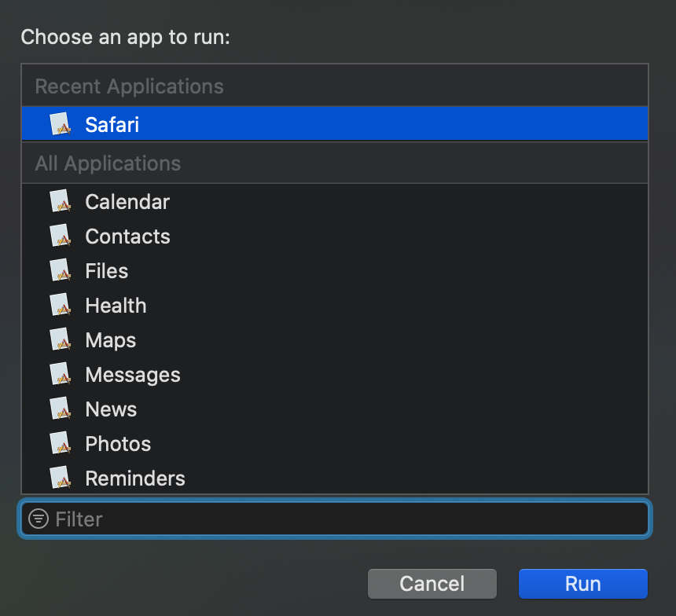Click the Photos app icon
The width and height of the screenshot is (676, 616).
click(x=61, y=443)
